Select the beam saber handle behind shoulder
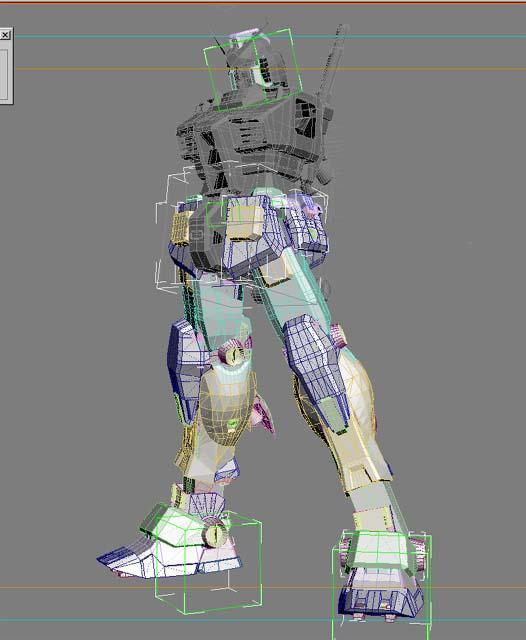This screenshot has height=640, width=526. click(x=333, y=61)
